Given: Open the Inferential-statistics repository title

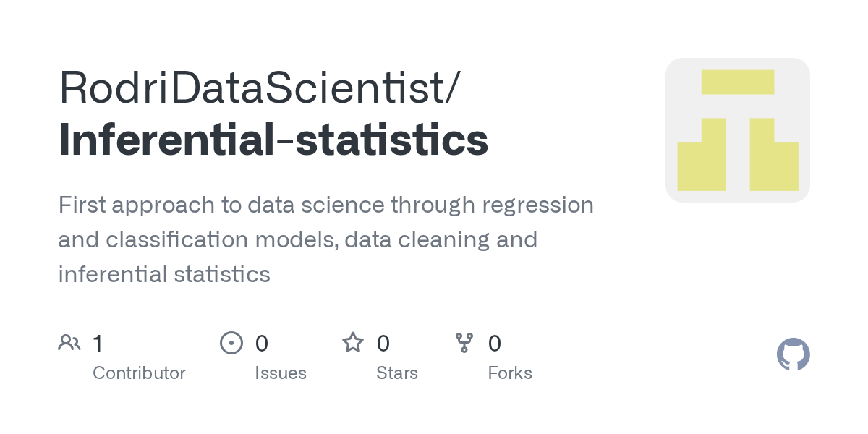Looking at the screenshot, I should click(273, 140).
